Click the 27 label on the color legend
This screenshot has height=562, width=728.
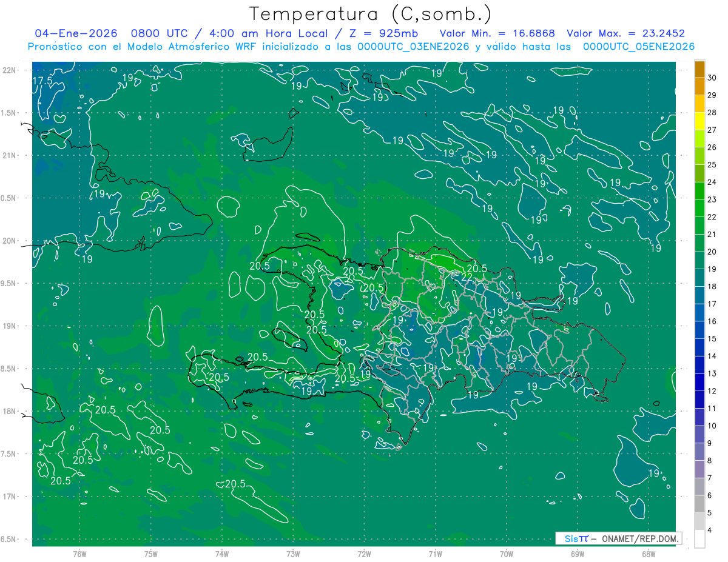pyautogui.click(x=712, y=130)
